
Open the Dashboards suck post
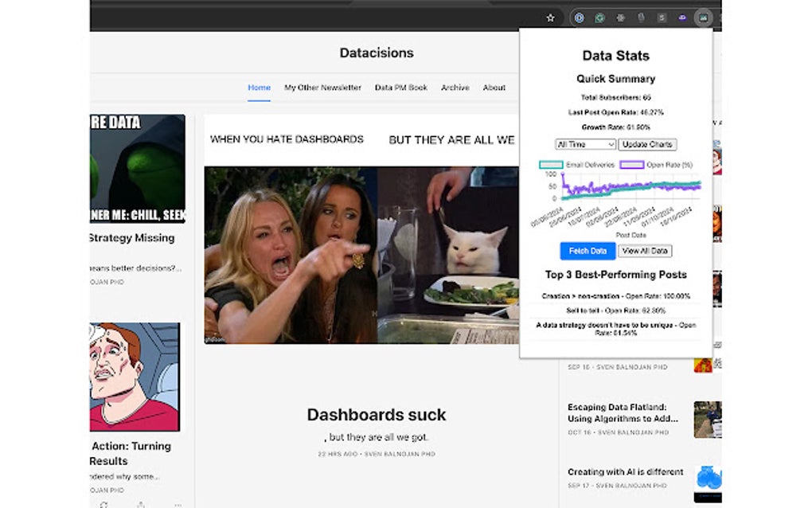click(377, 414)
